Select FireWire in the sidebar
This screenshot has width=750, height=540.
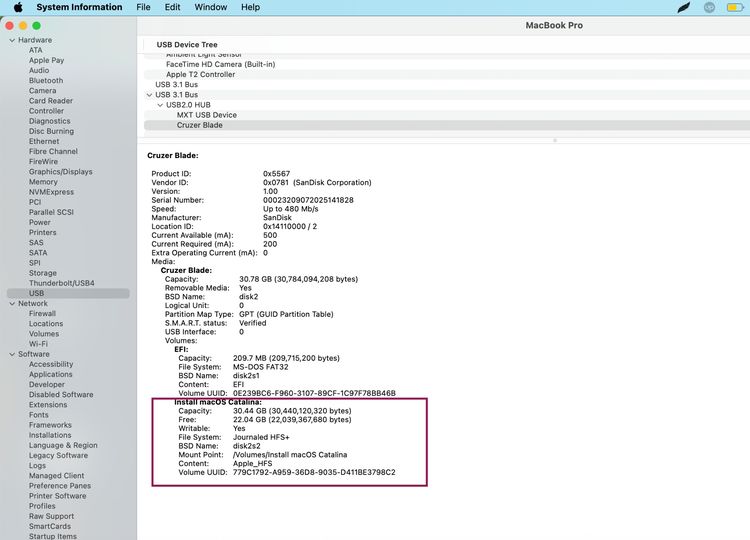coord(43,162)
